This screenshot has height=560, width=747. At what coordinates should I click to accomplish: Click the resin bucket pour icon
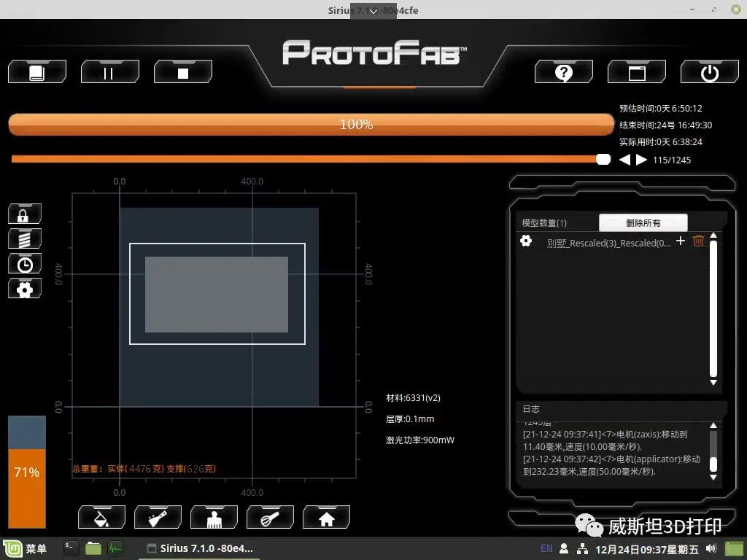click(101, 517)
